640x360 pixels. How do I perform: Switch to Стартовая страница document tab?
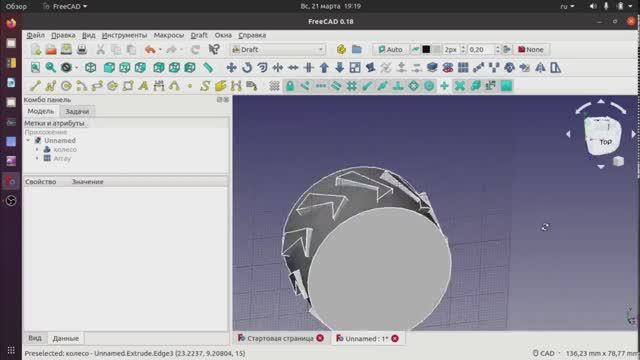(280, 338)
